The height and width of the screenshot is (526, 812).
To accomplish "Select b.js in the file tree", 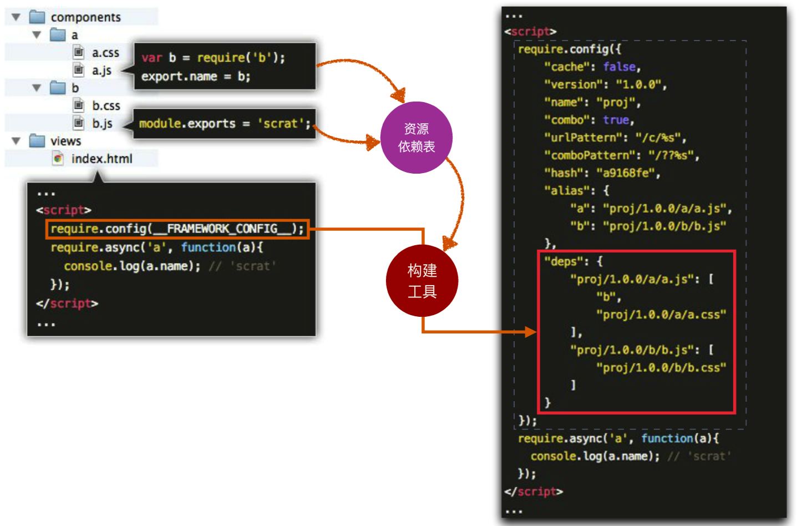I will point(103,123).
